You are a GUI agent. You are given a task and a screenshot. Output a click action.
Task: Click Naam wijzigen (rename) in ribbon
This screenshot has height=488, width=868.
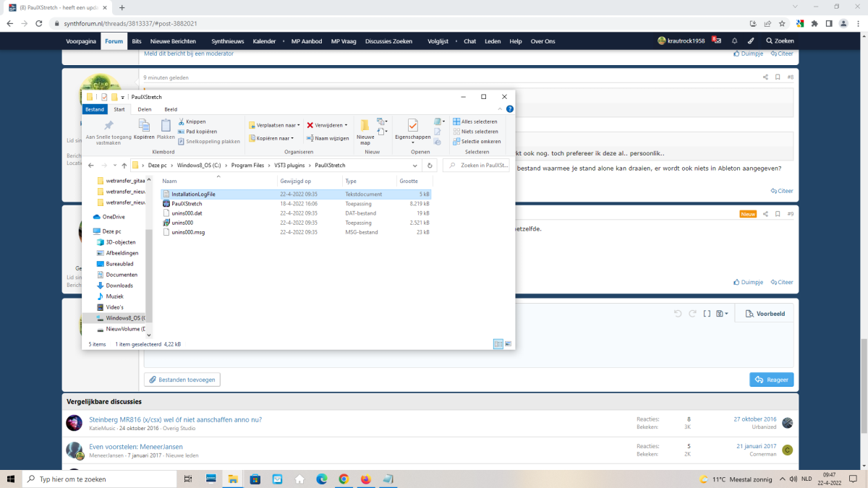[x=328, y=138]
